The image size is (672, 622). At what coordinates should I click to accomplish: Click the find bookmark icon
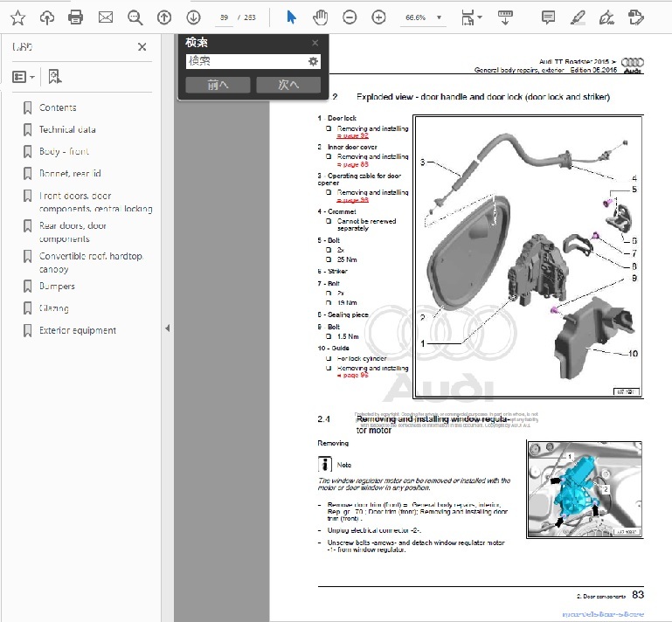point(55,77)
